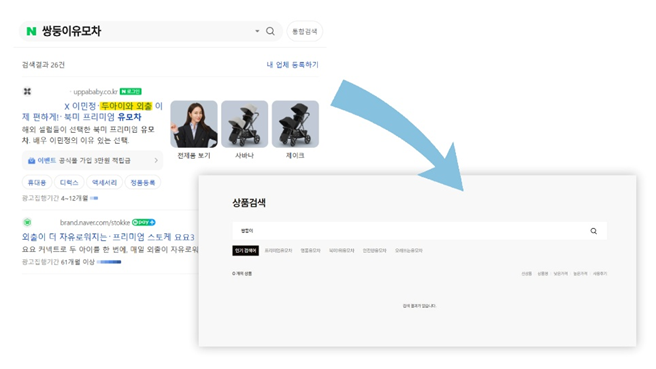Sort products by the last sort option
The image size is (656, 369).
point(600,274)
